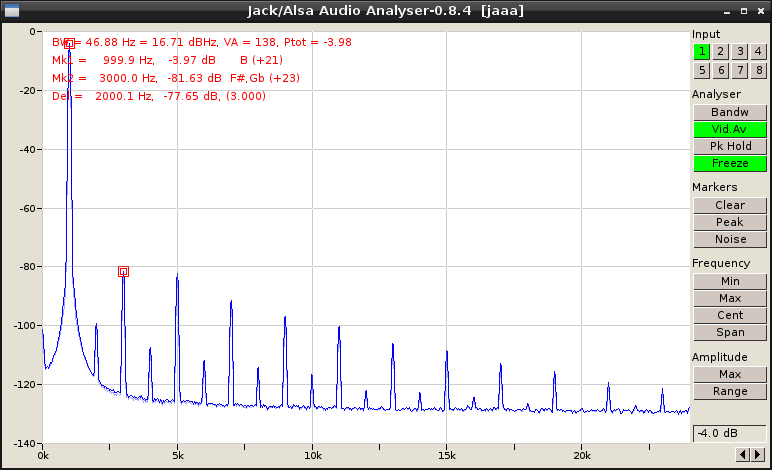772x470 pixels.
Task: Decrease value with left arrow button
Action: [x=743, y=454]
